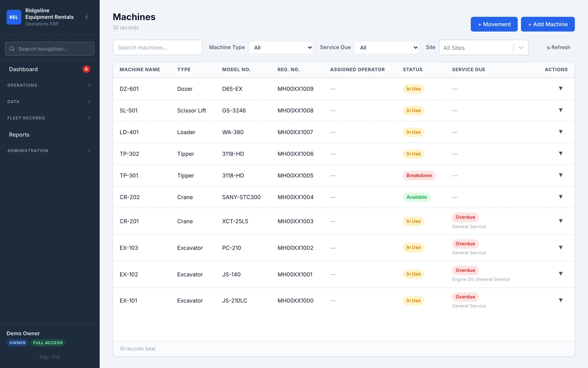Click the Breakdown status badge for TP-301
Viewport: 588px width, 368px height.
pos(419,175)
